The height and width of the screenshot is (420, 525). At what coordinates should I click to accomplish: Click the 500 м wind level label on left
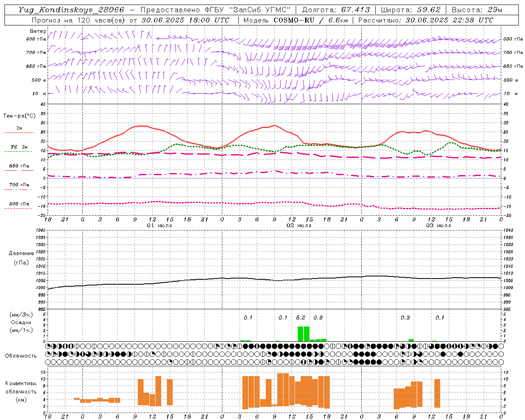coord(39,80)
